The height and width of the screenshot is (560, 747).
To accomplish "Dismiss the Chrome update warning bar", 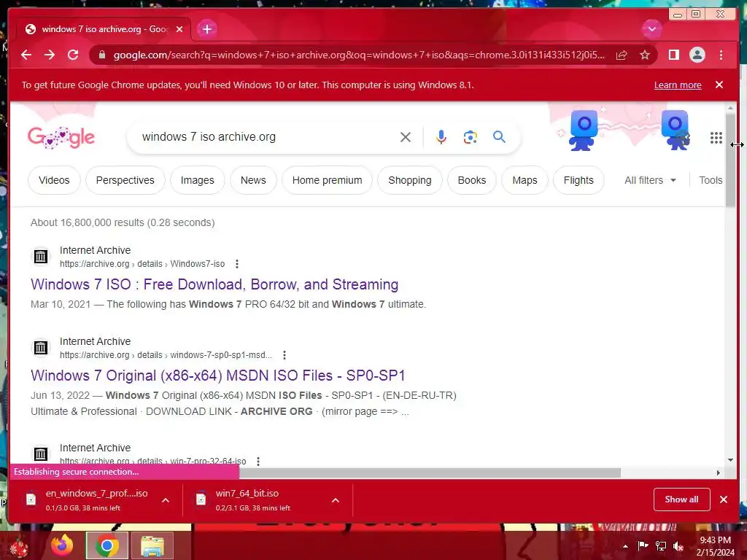I will click(x=719, y=85).
